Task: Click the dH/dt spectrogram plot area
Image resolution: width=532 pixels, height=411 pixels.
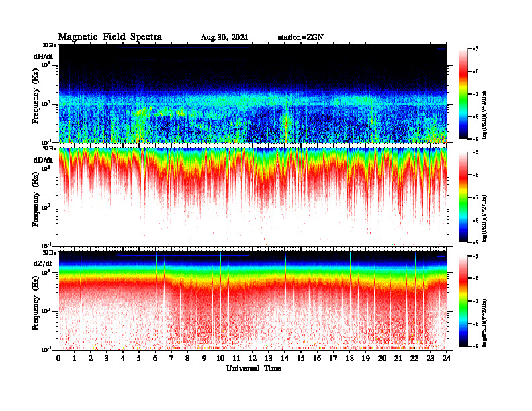Action: point(253,93)
